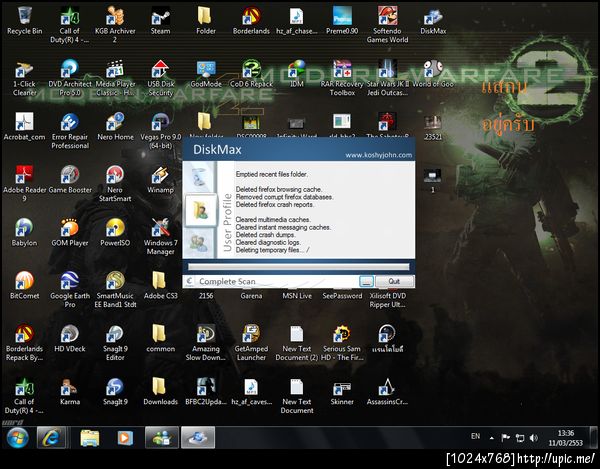Open the Recycle Bin desktop icon

pos(24,21)
